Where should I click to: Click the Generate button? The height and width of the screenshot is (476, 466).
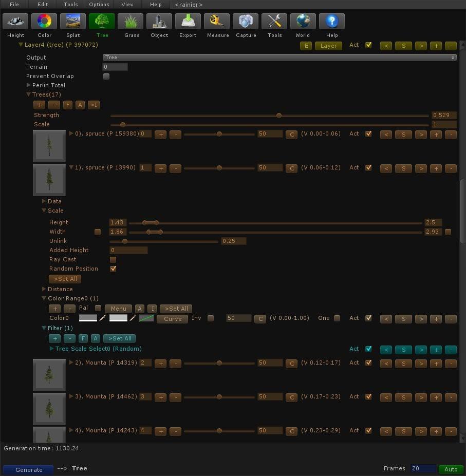(x=29, y=469)
